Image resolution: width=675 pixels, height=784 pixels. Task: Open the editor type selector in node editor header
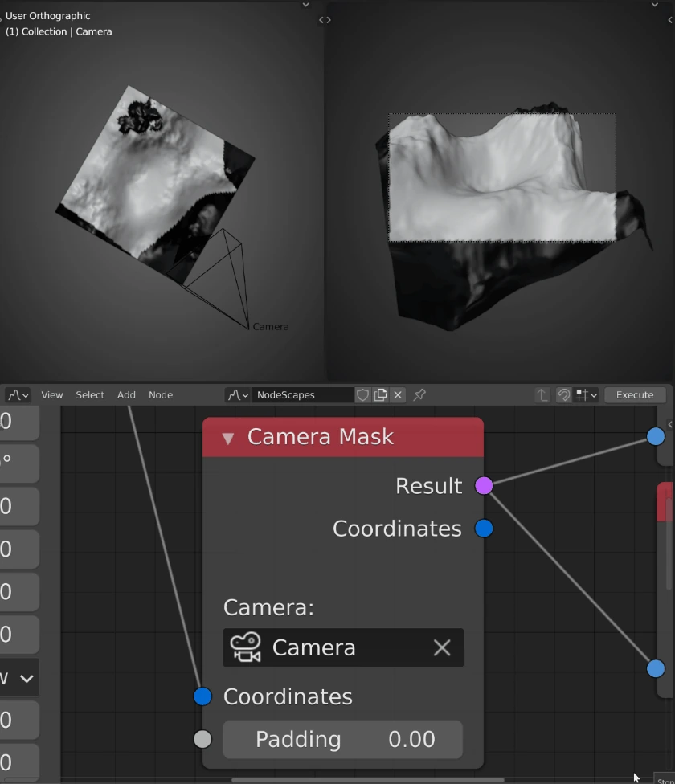pyautogui.click(x=17, y=395)
